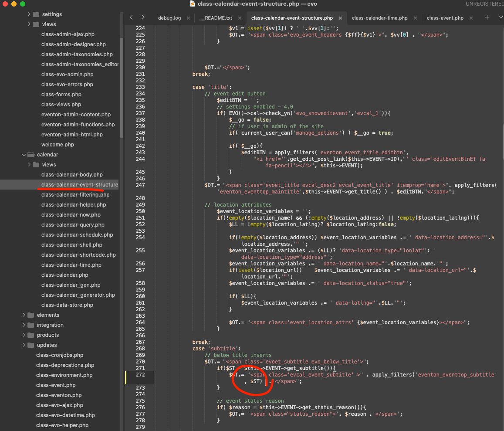The width and height of the screenshot is (504, 431).
Task: Switch to the debug.log tab
Action: click(169, 18)
